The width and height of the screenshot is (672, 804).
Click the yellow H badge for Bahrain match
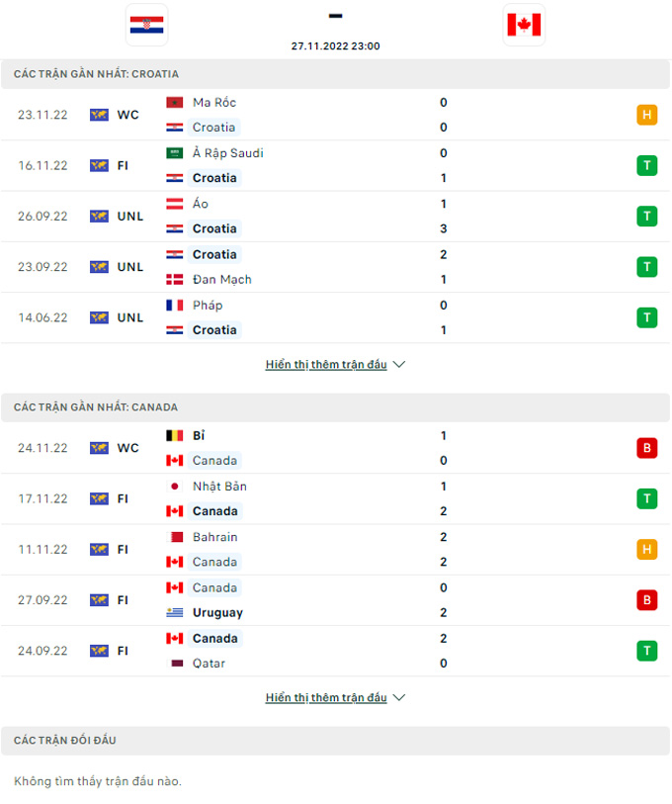(x=647, y=550)
